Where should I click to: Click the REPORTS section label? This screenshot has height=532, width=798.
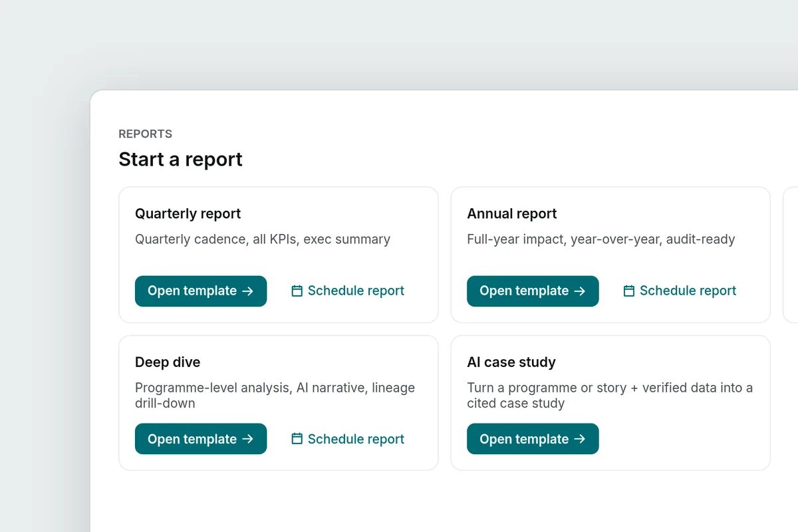point(146,134)
